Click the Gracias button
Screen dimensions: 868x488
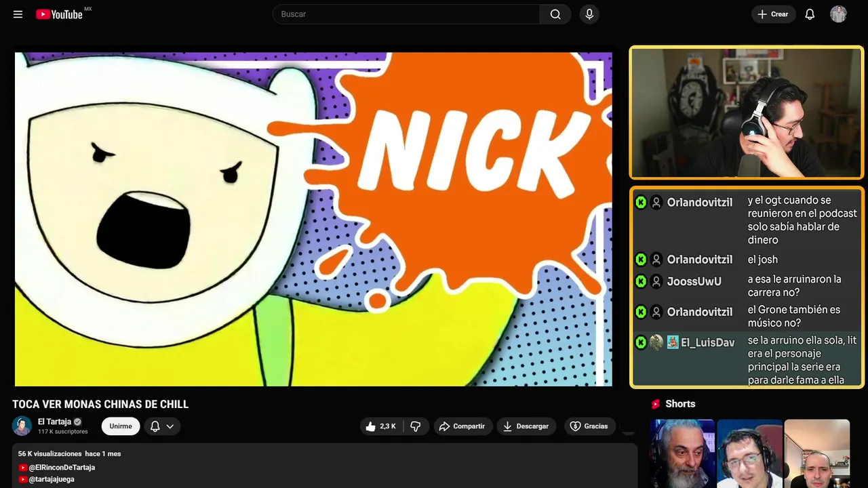(589, 426)
